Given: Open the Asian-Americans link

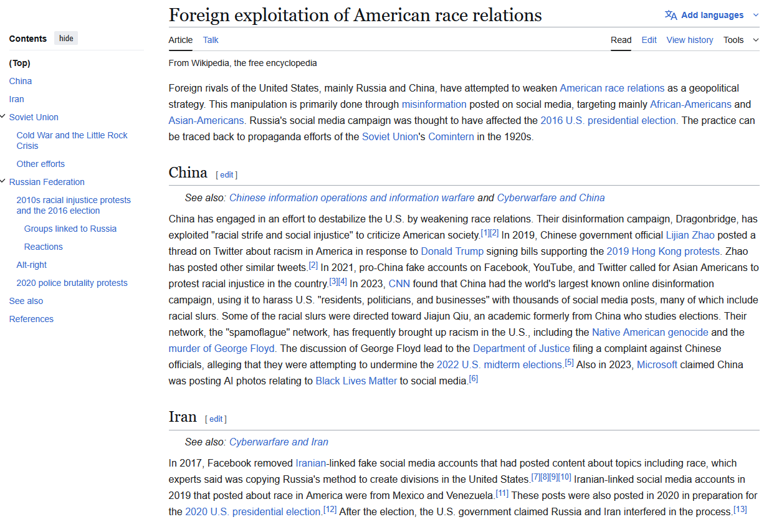Looking at the screenshot, I should point(206,121).
